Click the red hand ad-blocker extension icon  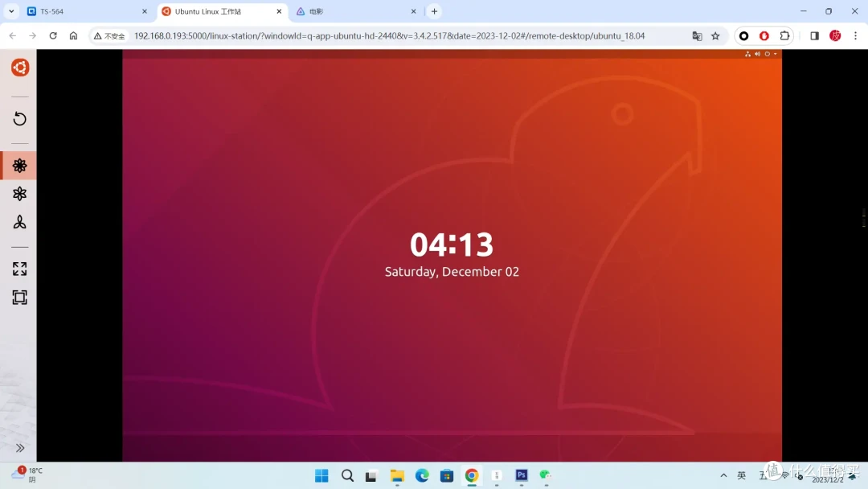[x=764, y=36]
